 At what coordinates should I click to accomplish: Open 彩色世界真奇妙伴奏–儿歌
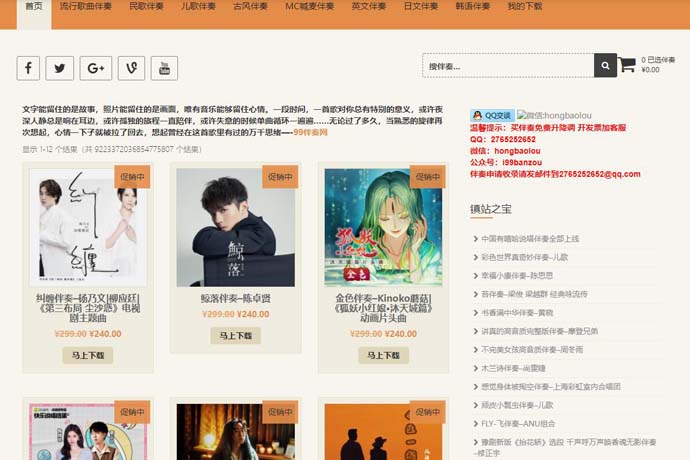pos(525,257)
